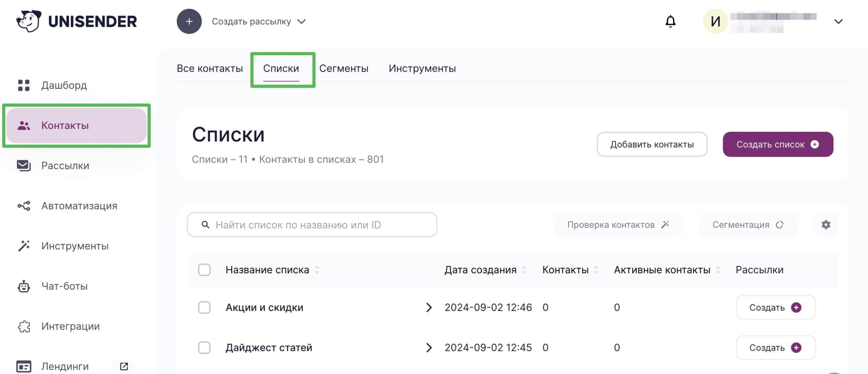Click the Рассылки envelope icon
868x374 pixels.
coord(24,166)
